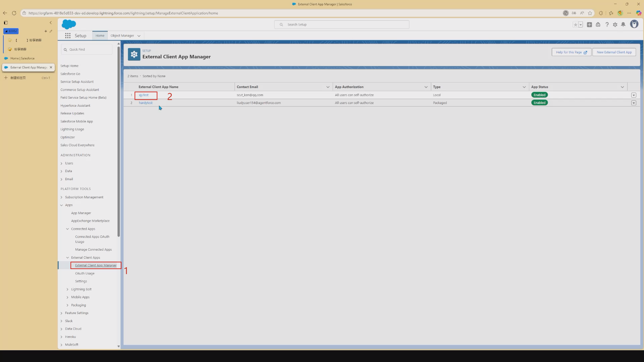The width and height of the screenshot is (644, 362).
Task: Collapse the 83952 tab group
Action: (11, 31)
